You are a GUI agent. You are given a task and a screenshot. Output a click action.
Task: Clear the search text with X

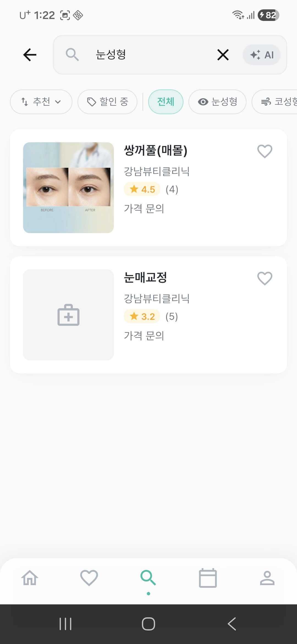tap(223, 55)
